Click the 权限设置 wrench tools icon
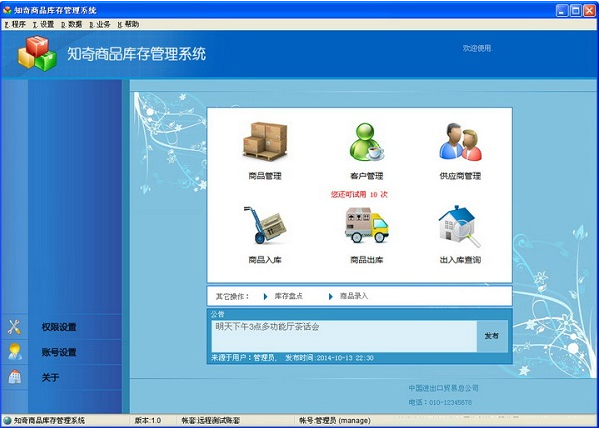Screen dimensions: 599x428 point(15,327)
